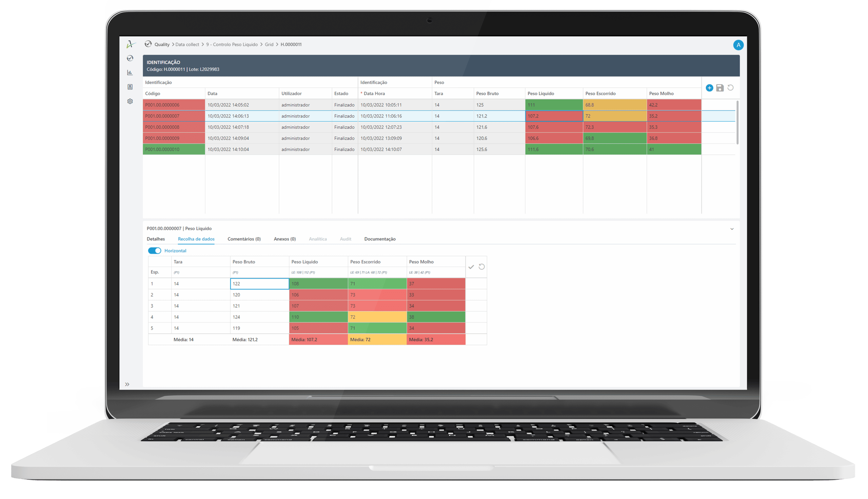Toggle the Horizontal layout switch
Screen dimensions: 868x499
[155, 251]
